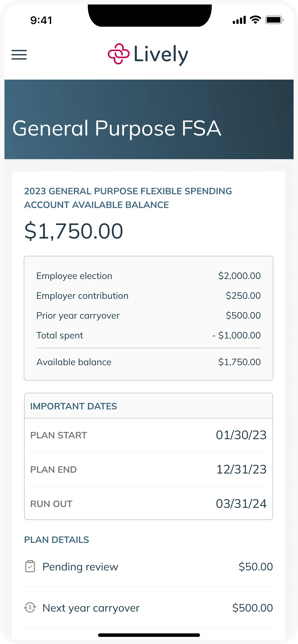The height and width of the screenshot is (644, 298).
Task: Select the Prior year carryover line item
Action: pos(148,315)
